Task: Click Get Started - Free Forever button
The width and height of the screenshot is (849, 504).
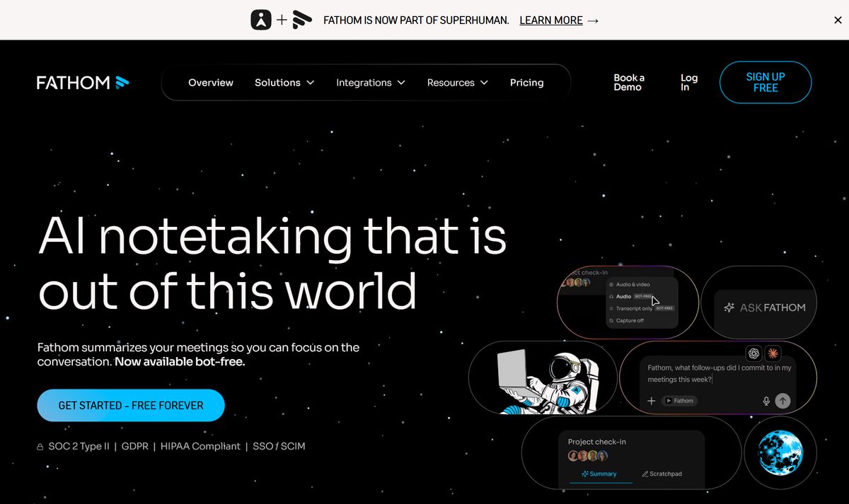Action: [131, 405]
